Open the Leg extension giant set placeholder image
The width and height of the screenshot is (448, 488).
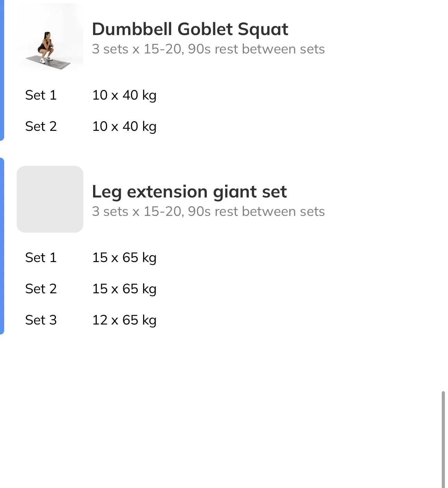tap(50, 199)
